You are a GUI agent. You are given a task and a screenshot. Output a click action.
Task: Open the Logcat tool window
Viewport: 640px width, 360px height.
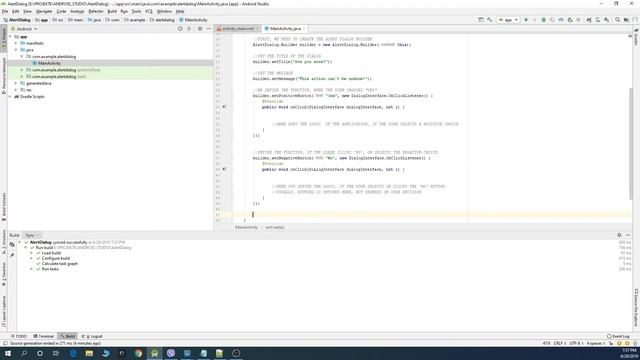(x=92, y=336)
